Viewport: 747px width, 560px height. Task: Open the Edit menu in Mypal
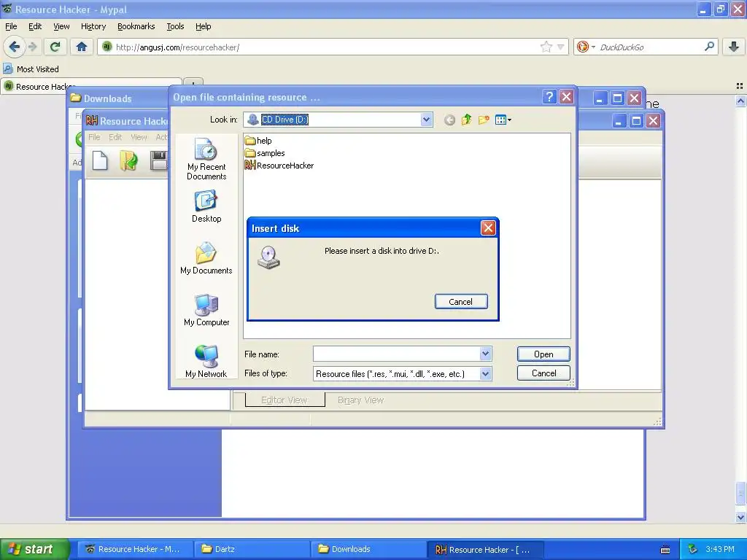click(35, 26)
